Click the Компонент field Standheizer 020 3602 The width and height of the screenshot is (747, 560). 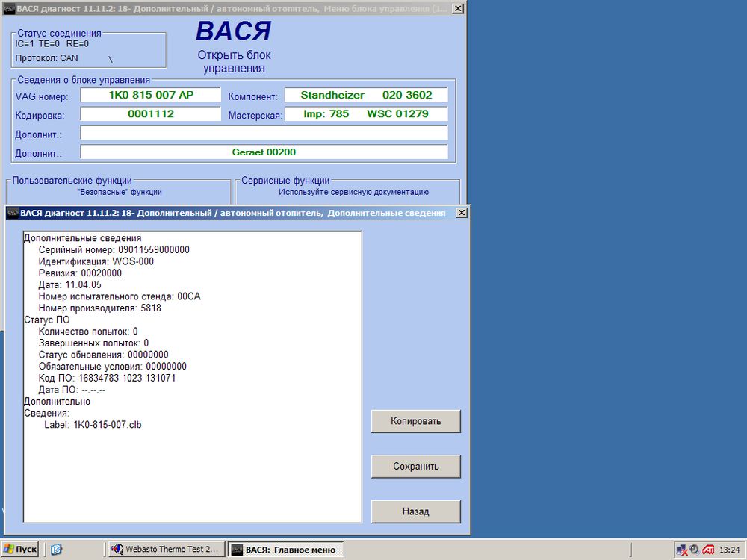click(366, 95)
